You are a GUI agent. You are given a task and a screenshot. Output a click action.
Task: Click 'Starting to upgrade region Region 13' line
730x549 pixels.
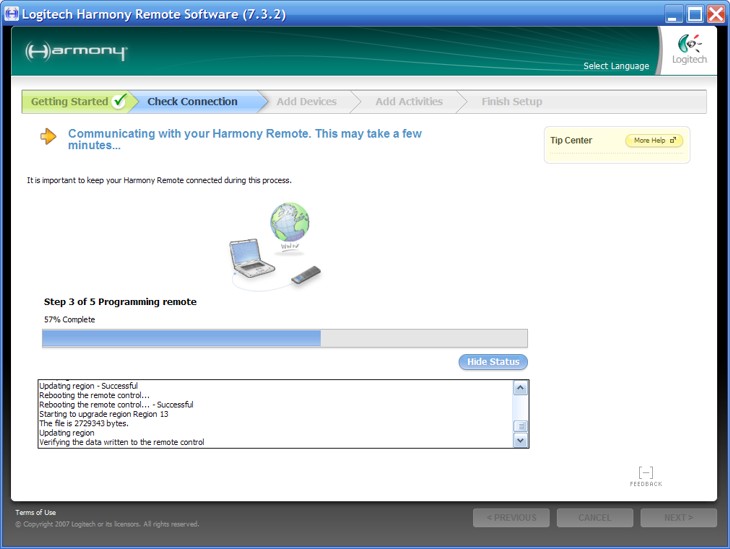pos(104,414)
